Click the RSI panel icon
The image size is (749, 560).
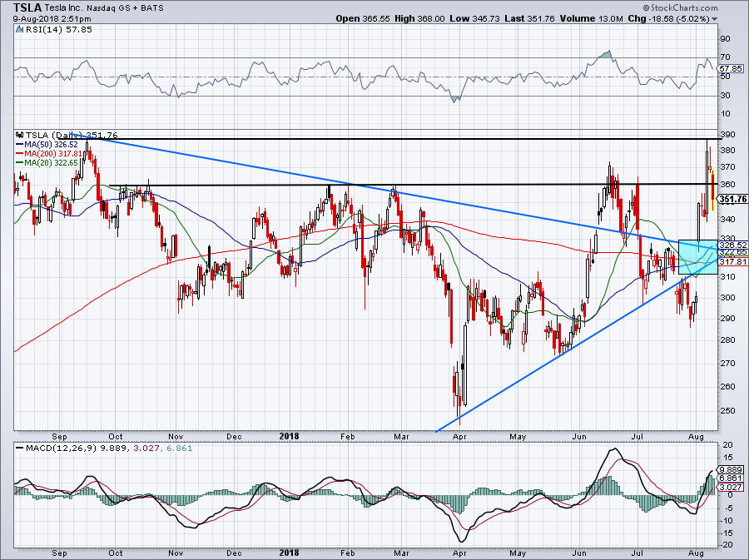19,30
